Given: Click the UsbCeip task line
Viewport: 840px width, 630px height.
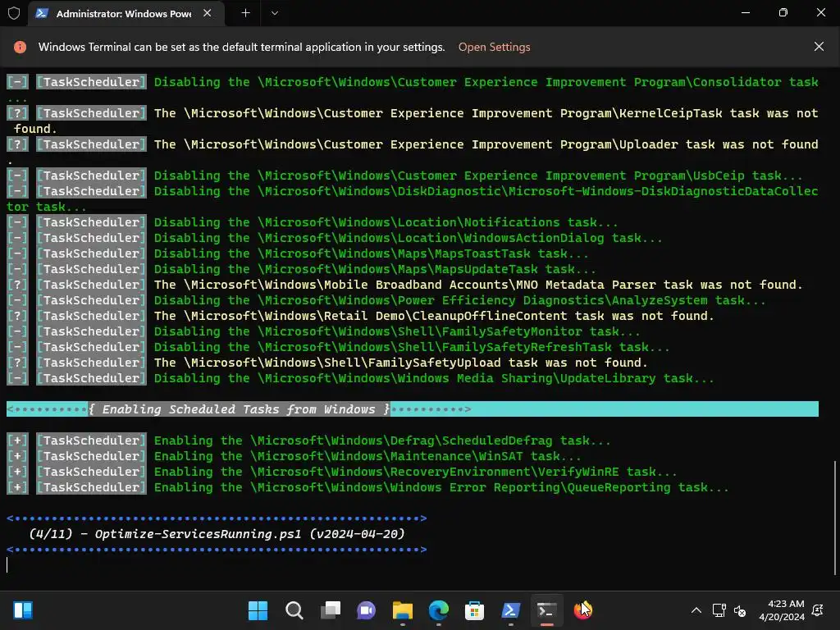Looking at the screenshot, I should tap(404, 176).
